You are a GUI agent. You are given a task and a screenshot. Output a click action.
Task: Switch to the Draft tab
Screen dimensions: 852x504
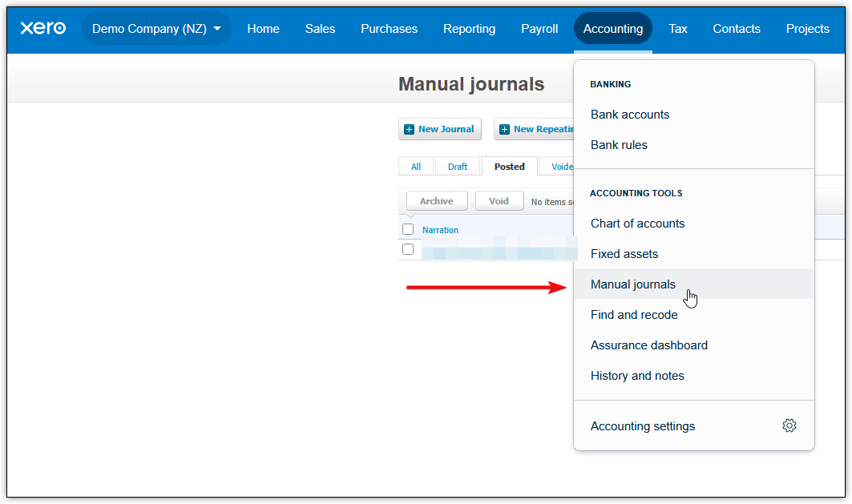[458, 167]
